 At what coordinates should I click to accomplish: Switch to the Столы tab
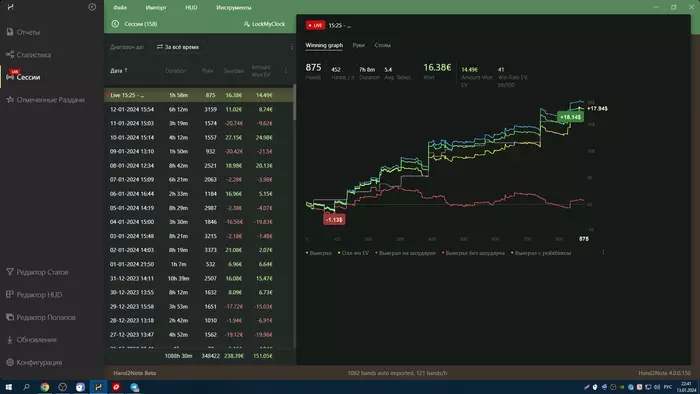[x=383, y=45]
